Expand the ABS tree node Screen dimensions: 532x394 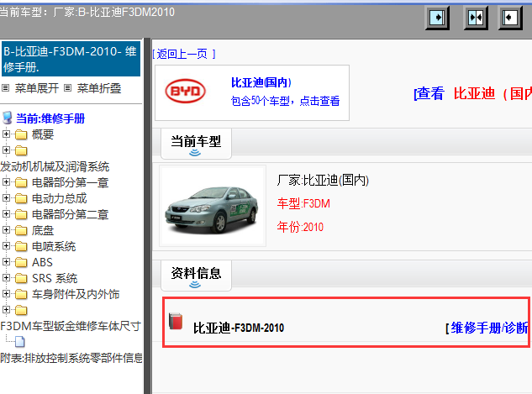(x=6, y=261)
